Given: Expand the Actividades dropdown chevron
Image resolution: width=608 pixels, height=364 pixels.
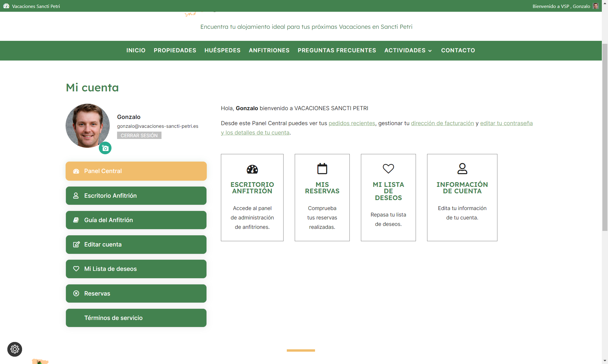Looking at the screenshot, I should point(430,51).
